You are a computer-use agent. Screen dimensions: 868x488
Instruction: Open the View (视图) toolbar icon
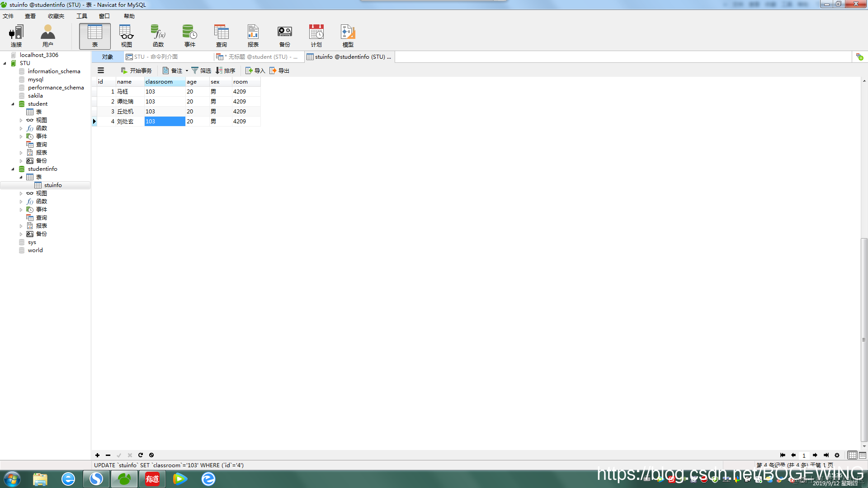126,36
